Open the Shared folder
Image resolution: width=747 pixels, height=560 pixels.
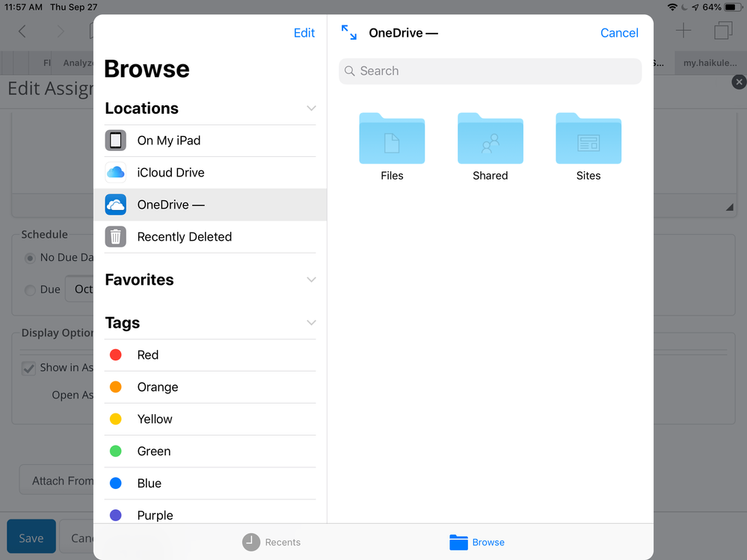[490, 146]
